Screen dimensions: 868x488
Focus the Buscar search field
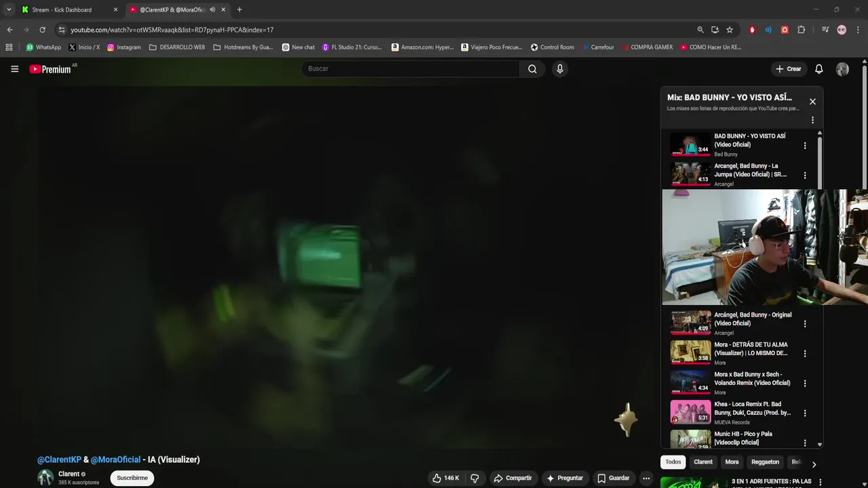(x=410, y=68)
